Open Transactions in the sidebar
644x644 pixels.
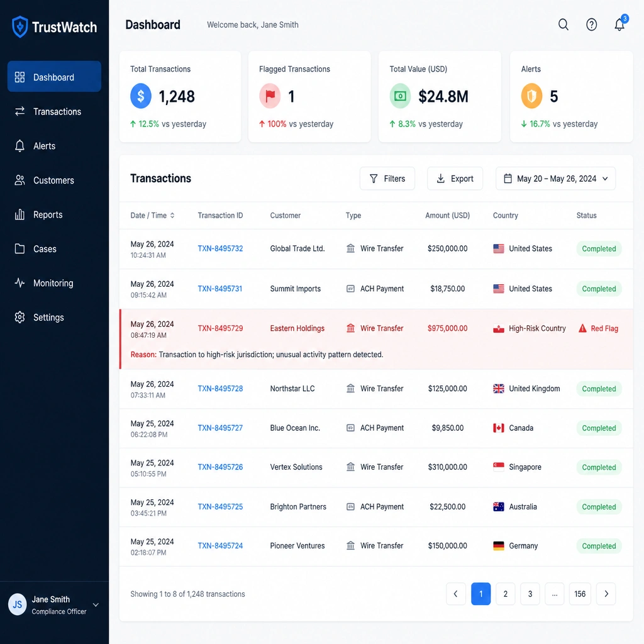point(54,111)
